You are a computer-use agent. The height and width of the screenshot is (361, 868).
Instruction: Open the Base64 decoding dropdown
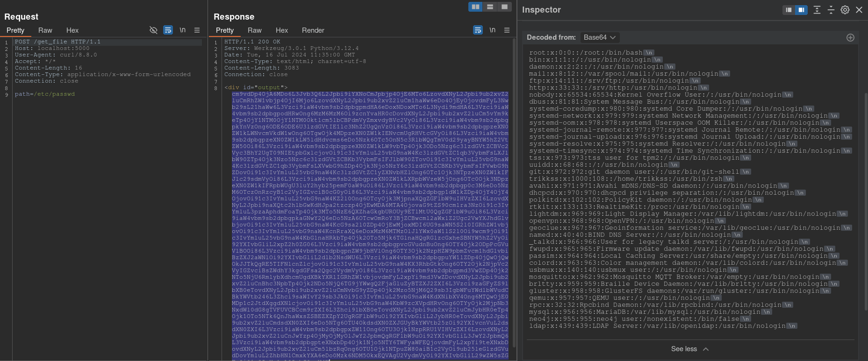coord(600,37)
